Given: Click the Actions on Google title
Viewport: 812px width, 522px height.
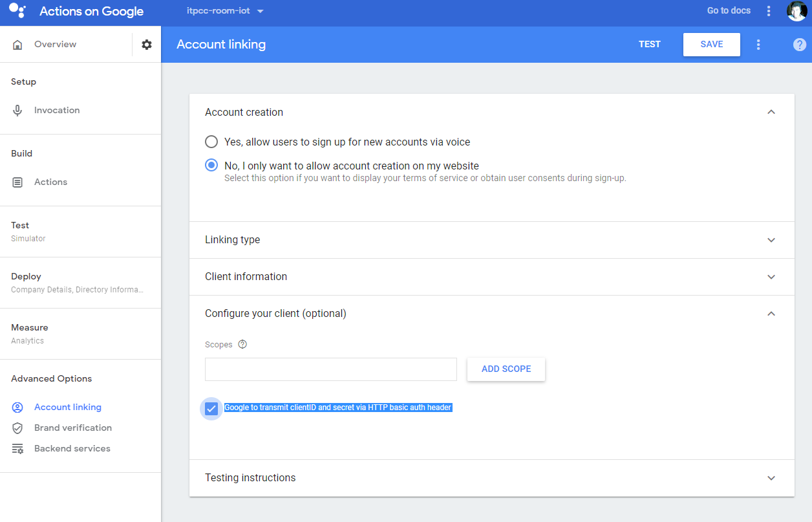Looking at the screenshot, I should tap(92, 12).
